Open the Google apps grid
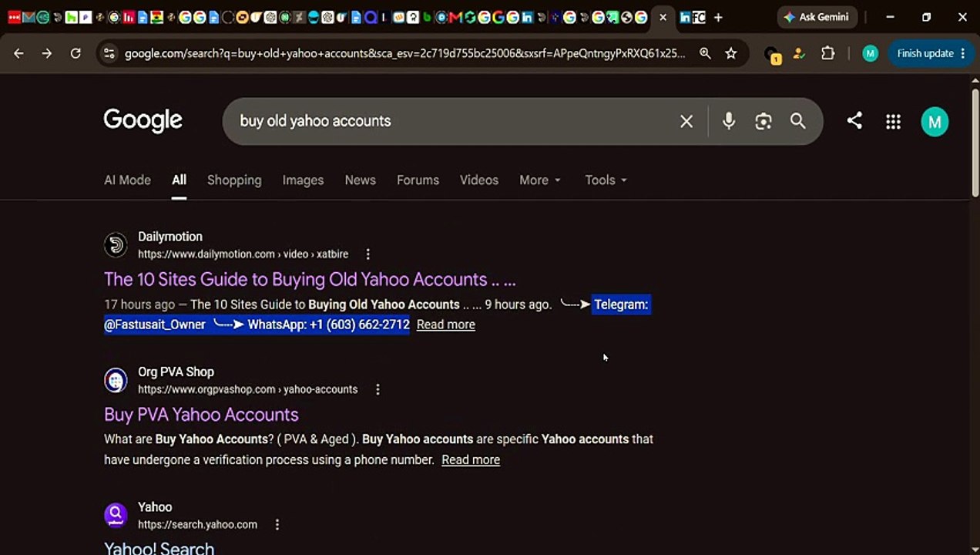The image size is (980, 555). (893, 121)
